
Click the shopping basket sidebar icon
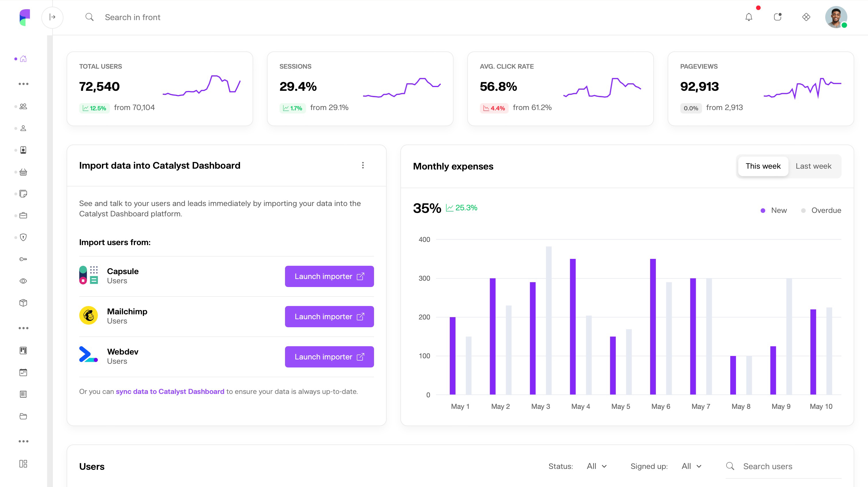tap(23, 172)
